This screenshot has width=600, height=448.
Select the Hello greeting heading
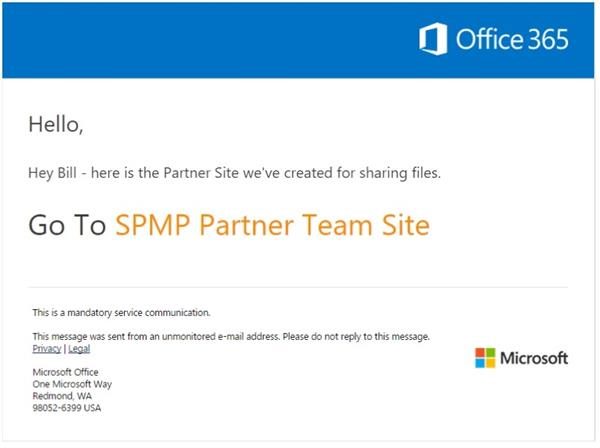tap(56, 124)
